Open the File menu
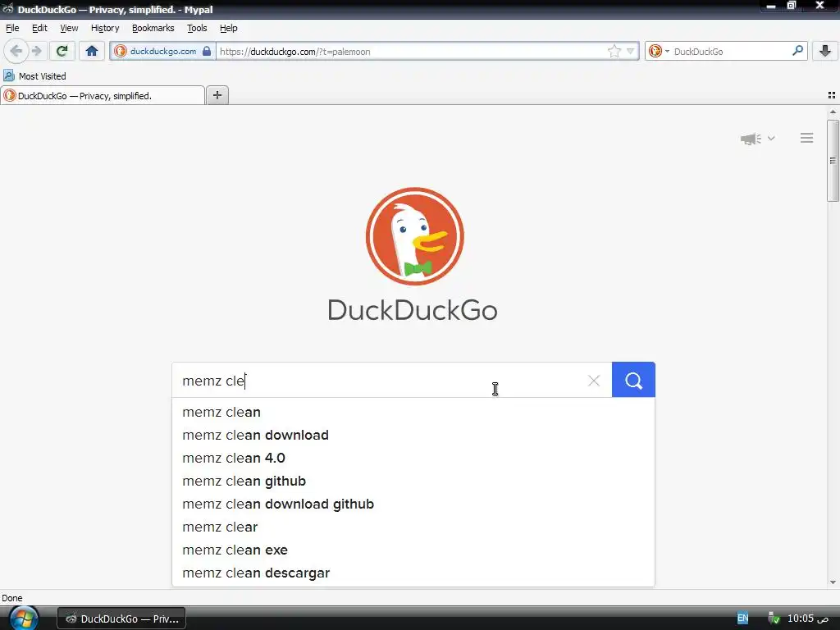Screen dimensions: 840x630 [x=12, y=28]
